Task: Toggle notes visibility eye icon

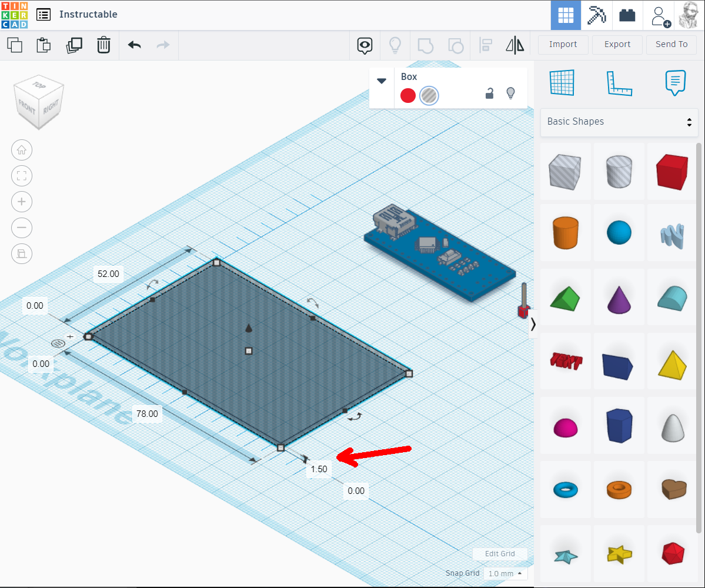Action: coord(365,45)
